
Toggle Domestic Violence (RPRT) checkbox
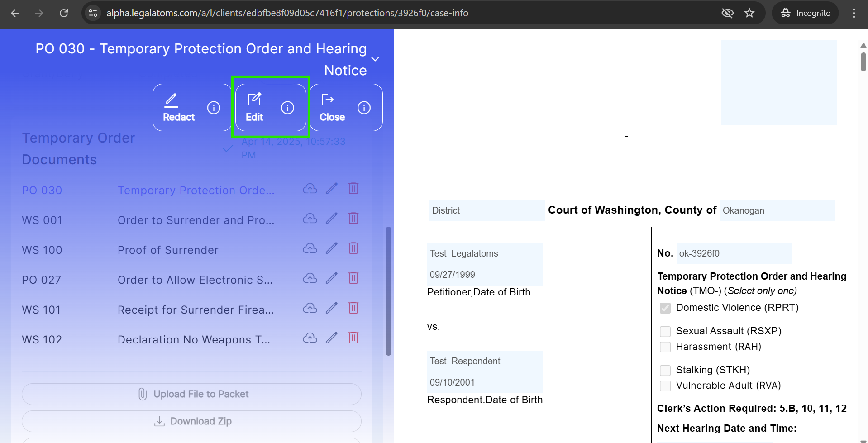(665, 308)
